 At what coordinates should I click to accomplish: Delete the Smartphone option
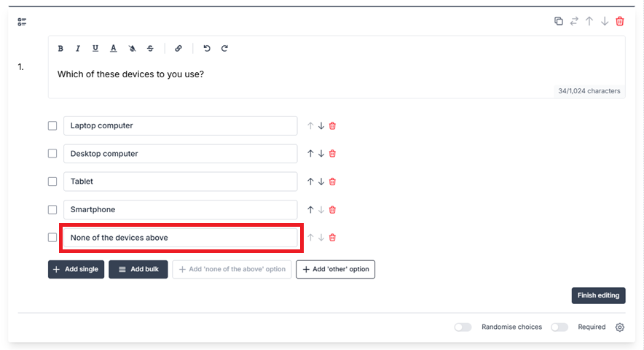[x=333, y=210]
